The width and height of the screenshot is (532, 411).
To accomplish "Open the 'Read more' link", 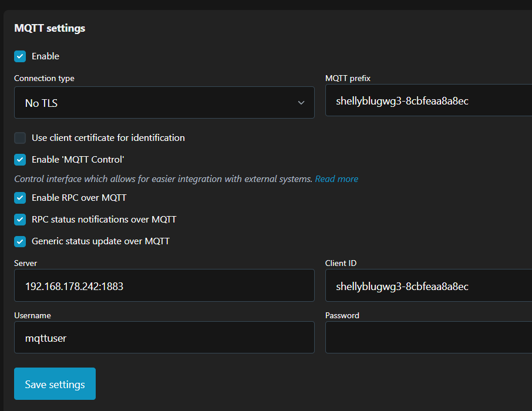I will click(336, 179).
